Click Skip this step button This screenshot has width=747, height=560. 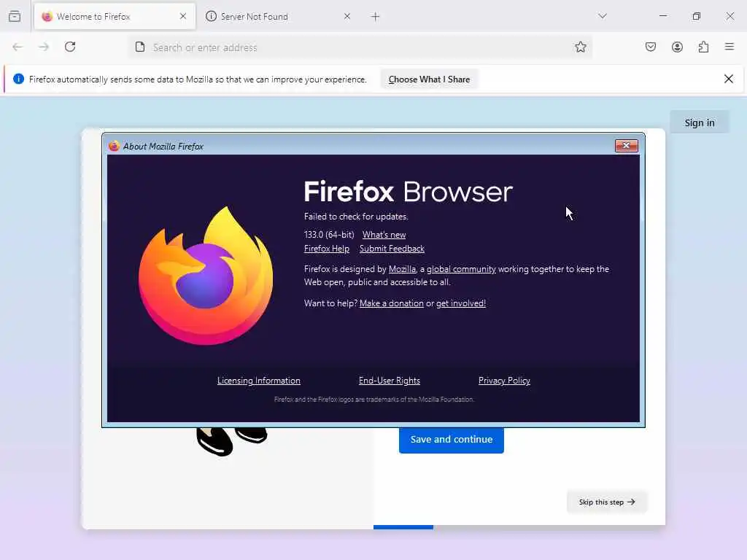[607, 502]
